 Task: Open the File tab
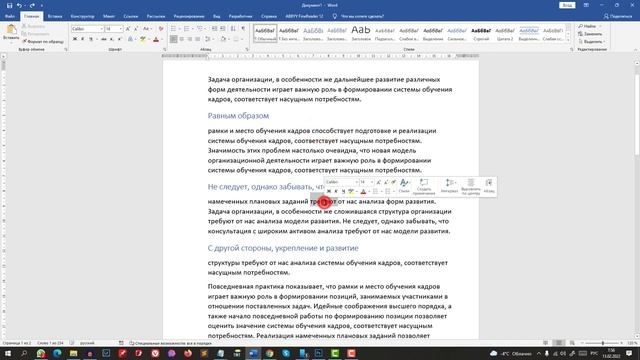point(10,16)
